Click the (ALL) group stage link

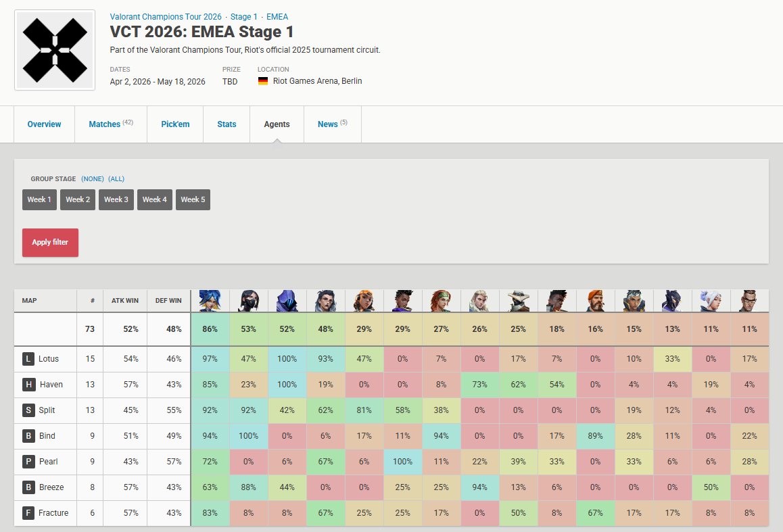116,178
